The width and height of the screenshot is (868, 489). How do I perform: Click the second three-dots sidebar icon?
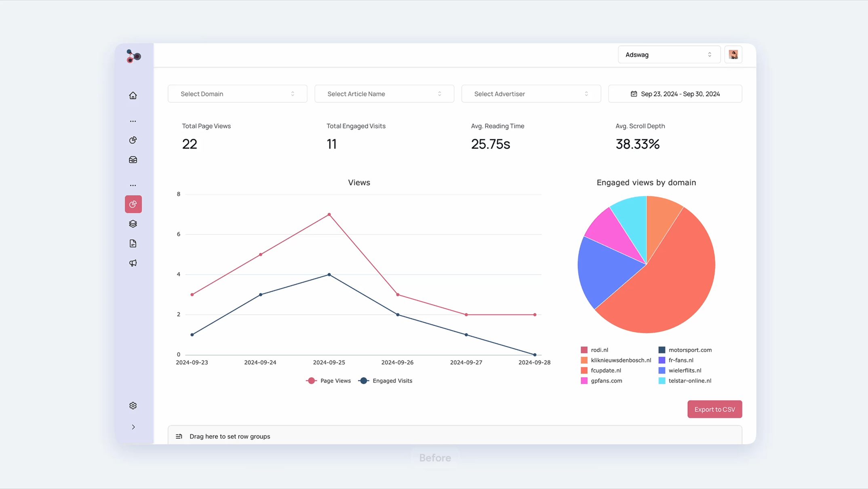click(133, 185)
